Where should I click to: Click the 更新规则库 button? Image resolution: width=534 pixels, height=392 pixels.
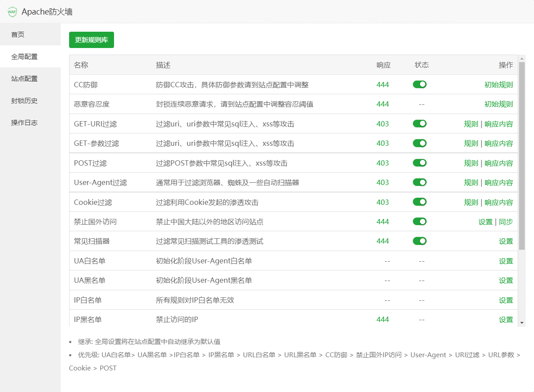click(x=92, y=40)
